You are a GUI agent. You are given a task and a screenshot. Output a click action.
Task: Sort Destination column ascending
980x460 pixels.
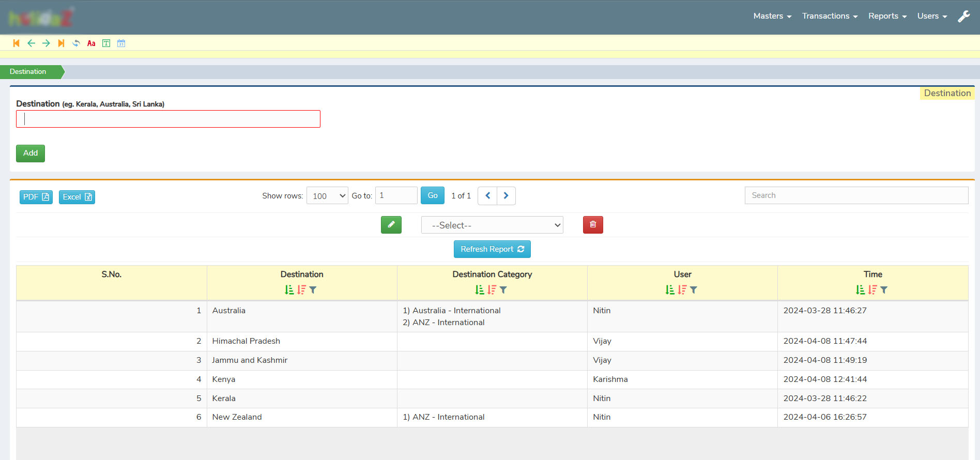pos(289,290)
